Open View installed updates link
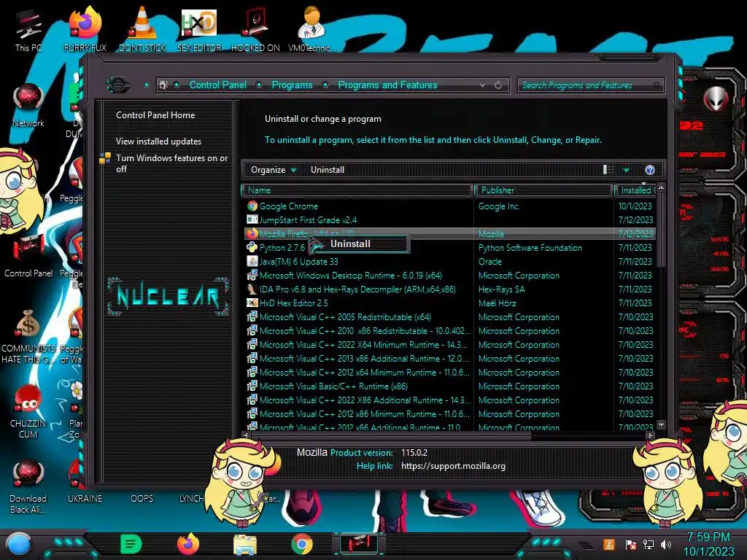Screen dimensions: 747x560 (x=158, y=141)
